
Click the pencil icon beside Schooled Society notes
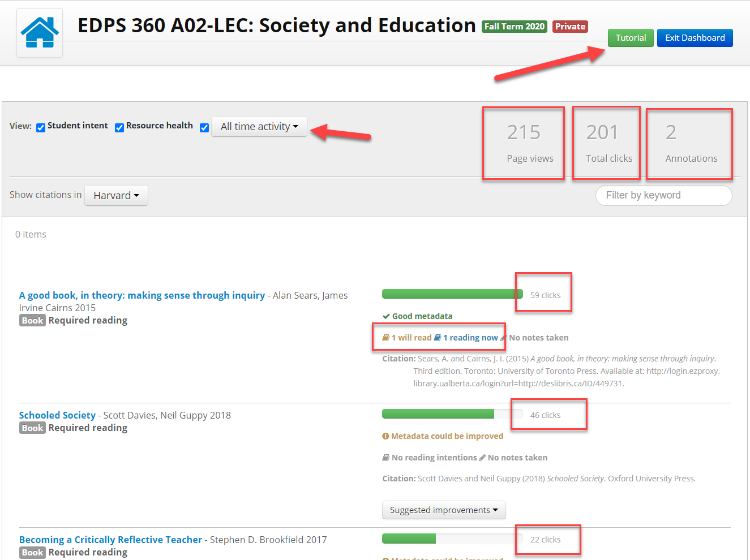pyautogui.click(x=482, y=458)
